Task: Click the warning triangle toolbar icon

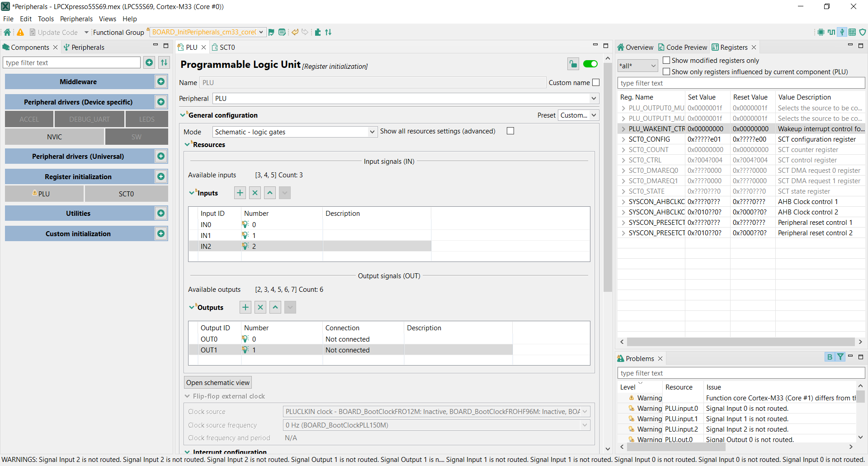Action: pos(20,32)
